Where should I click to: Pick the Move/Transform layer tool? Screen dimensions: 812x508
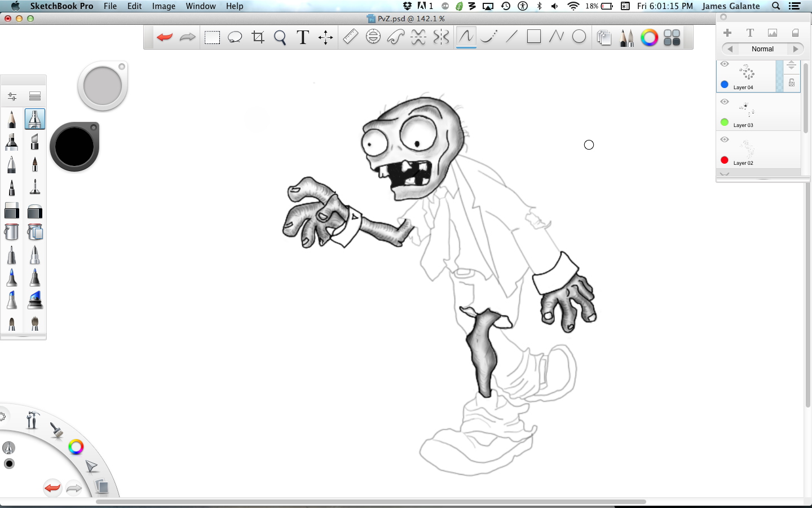325,38
